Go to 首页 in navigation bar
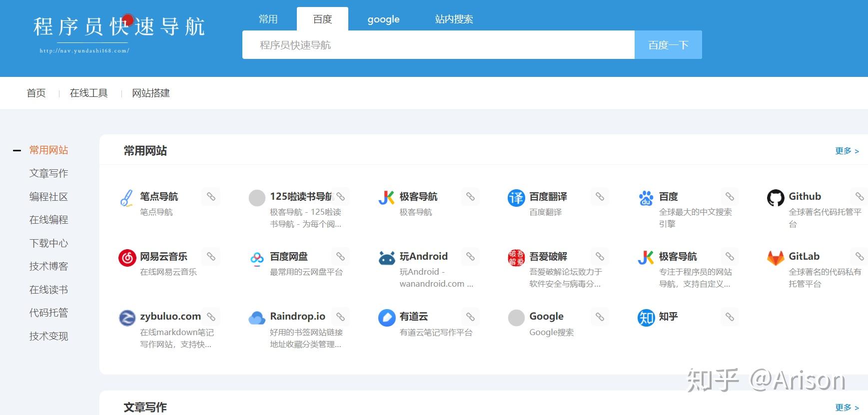868x415 pixels. pyautogui.click(x=36, y=93)
